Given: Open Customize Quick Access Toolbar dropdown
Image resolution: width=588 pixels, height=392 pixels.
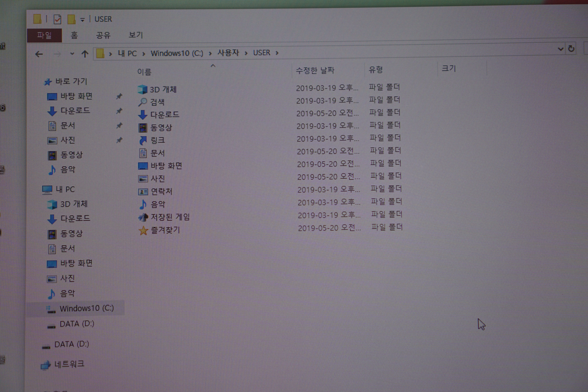Looking at the screenshot, I should point(83,20).
